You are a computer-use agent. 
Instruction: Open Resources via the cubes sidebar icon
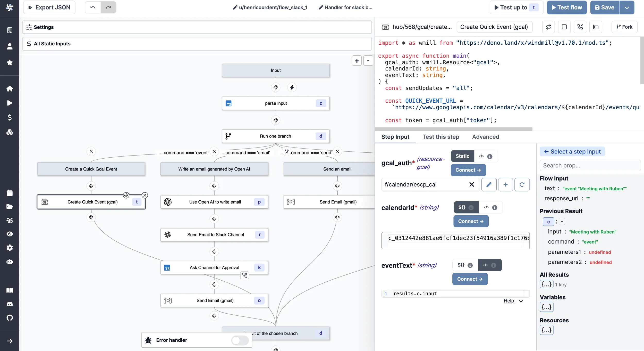click(10, 132)
